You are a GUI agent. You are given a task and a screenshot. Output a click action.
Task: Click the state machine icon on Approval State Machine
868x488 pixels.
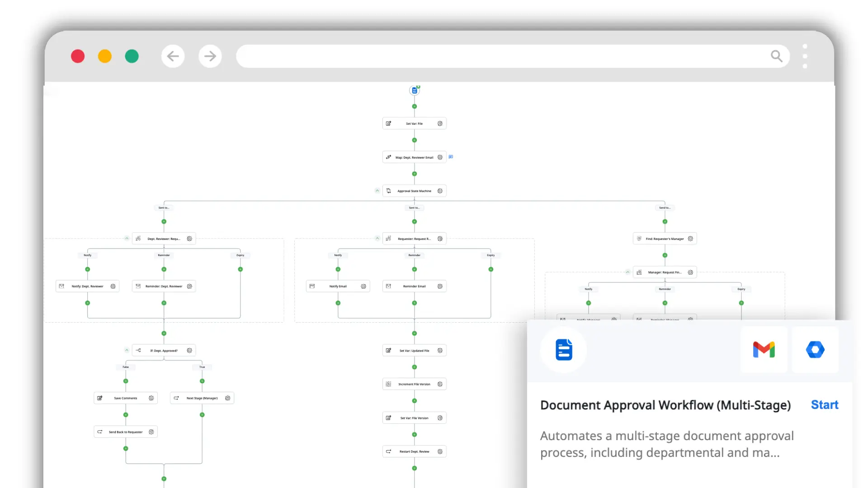point(388,190)
